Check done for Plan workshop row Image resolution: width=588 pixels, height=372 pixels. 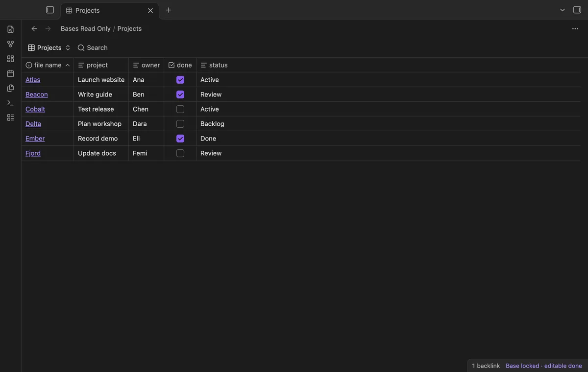tap(180, 124)
